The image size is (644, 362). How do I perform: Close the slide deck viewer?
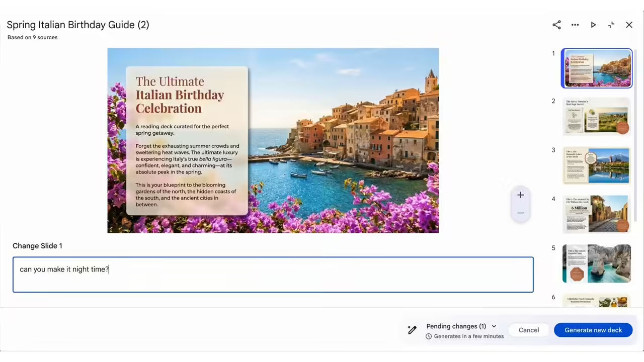tap(629, 25)
